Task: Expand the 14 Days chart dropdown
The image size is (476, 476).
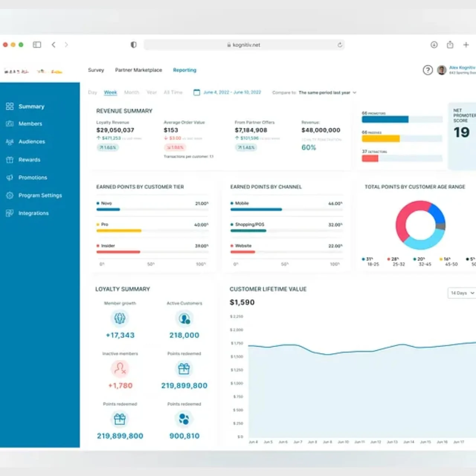Action: (461, 293)
